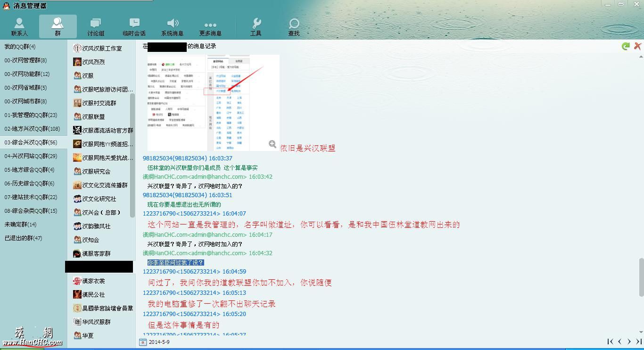Open the 工具 tools wrench menu

[x=256, y=27]
